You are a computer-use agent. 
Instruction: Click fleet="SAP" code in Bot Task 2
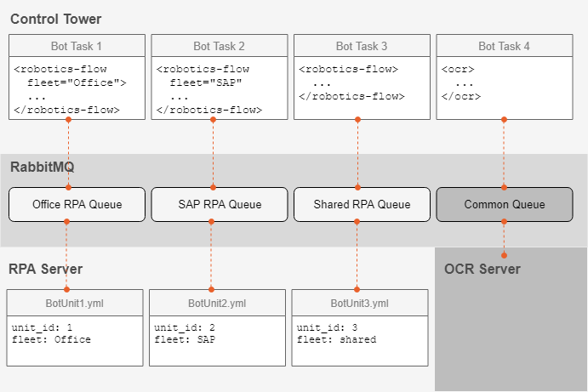[x=206, y=82]
